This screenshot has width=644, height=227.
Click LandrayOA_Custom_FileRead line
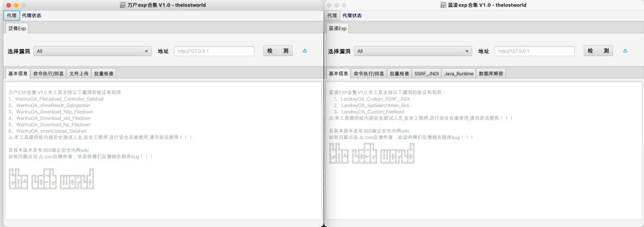[x=369, y=112]
